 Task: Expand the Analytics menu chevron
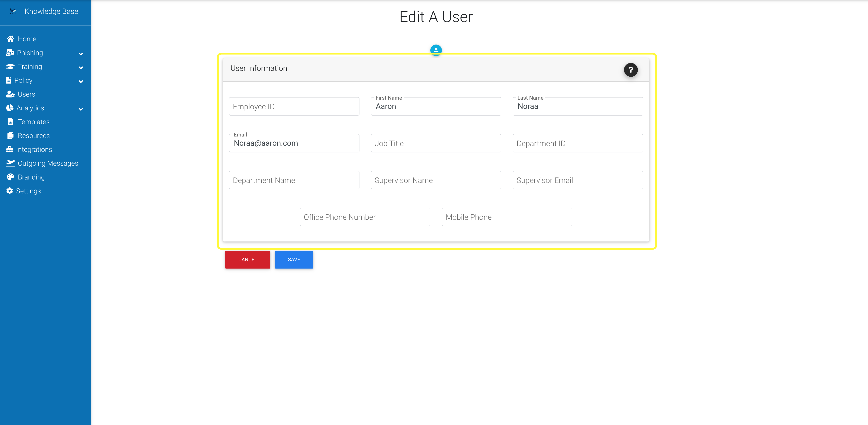pyautogui.click(x=81, y=109)
